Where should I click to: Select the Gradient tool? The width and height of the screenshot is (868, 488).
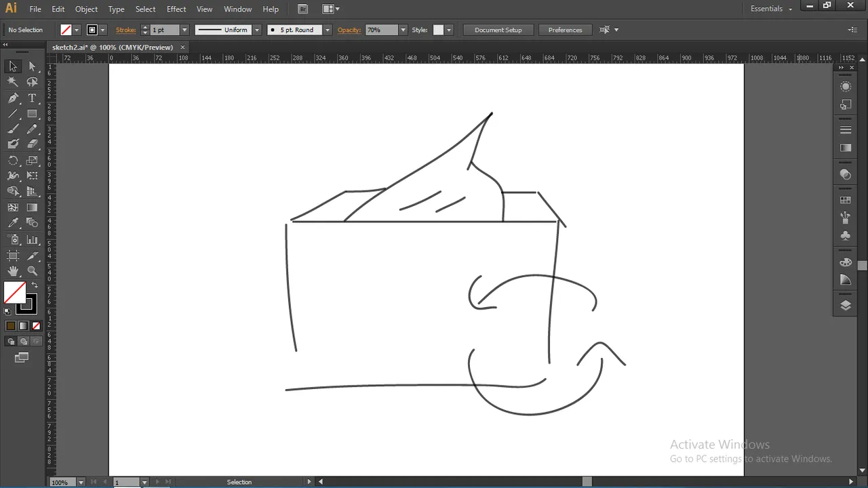click(x=32, y=207)
